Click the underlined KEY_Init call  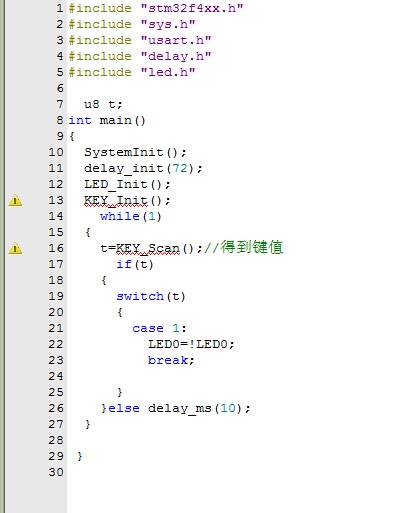pyautogui.click(x=116, y=201)
